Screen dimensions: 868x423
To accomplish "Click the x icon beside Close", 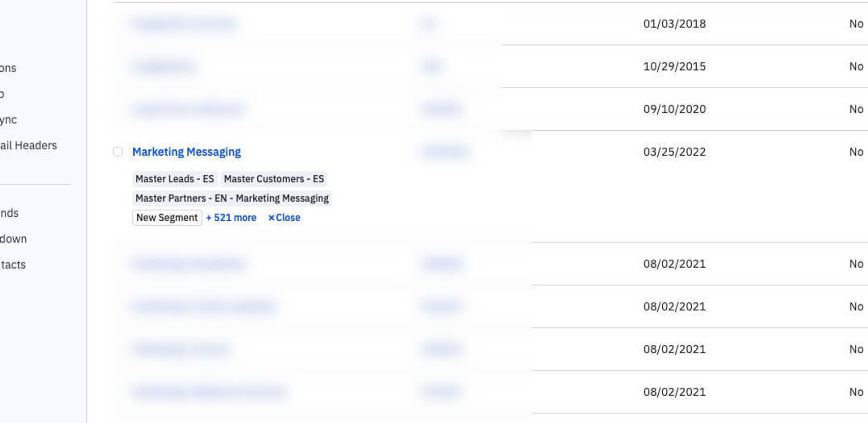I will tap(271, 218).
